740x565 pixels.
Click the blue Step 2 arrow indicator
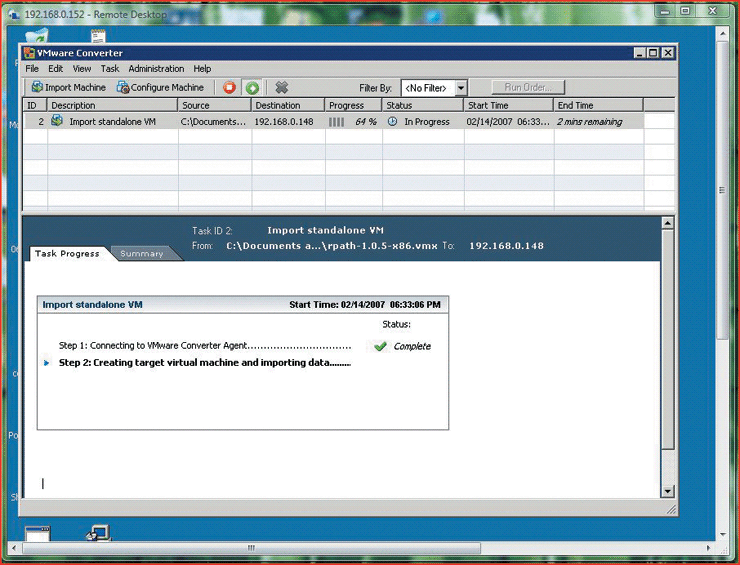(x=46, y=363)
